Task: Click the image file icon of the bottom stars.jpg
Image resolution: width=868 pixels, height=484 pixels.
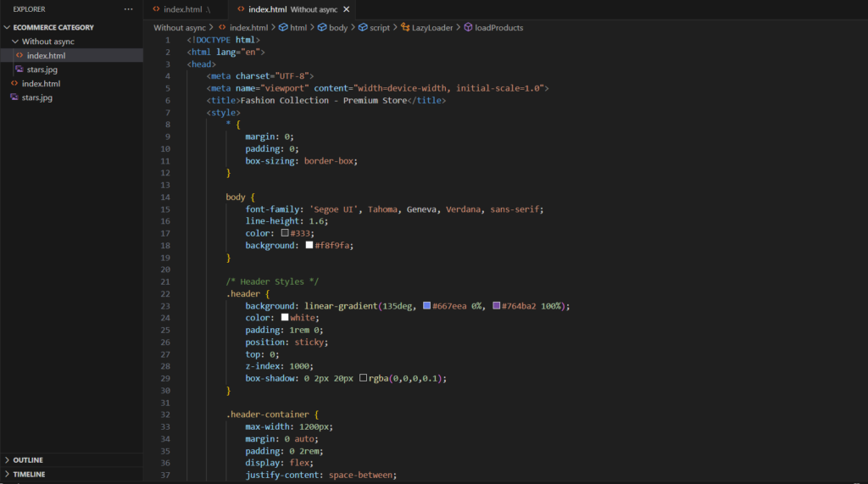Action: (14, 97)
